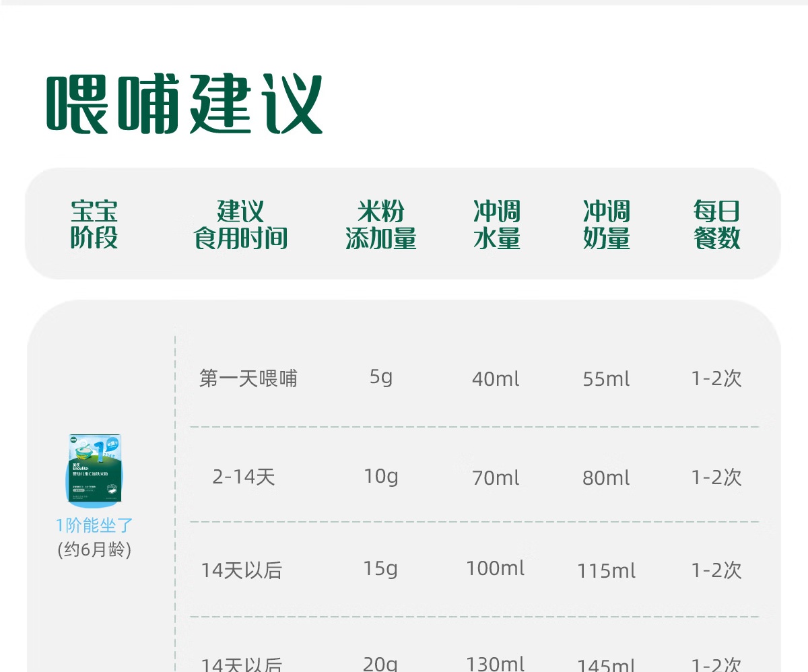Select the 第一天喂哺 row label

(248, 378)
